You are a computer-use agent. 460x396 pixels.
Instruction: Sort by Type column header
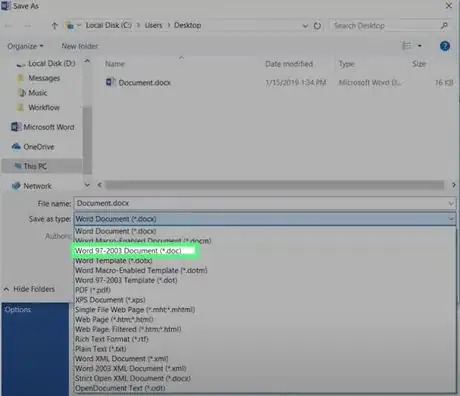pos(347,64)
